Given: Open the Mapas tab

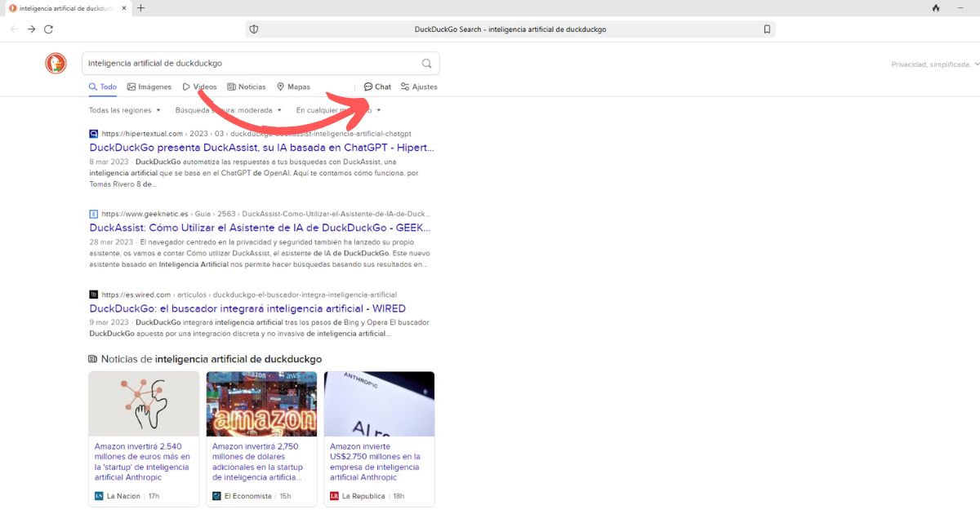Looking at the screenshot, I should click(293, 86).
